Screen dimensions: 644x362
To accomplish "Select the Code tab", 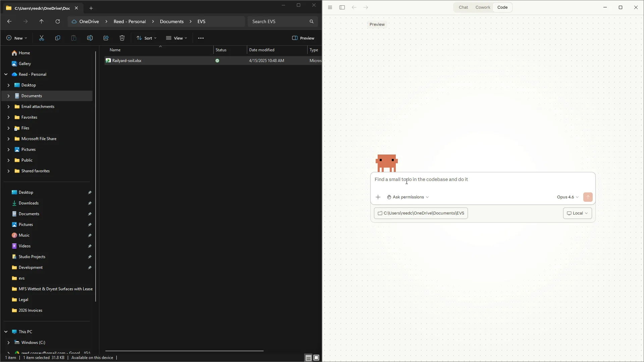I will (502, 7).
